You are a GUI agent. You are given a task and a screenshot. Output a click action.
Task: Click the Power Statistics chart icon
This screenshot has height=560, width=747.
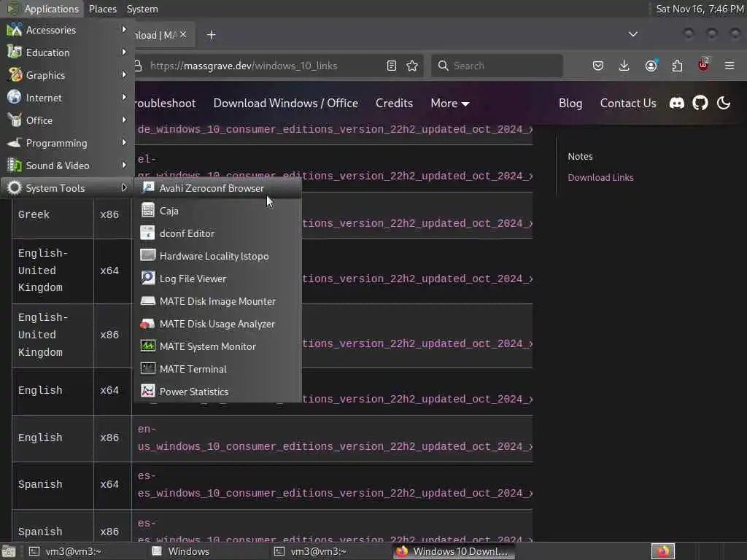click(147, 391)
